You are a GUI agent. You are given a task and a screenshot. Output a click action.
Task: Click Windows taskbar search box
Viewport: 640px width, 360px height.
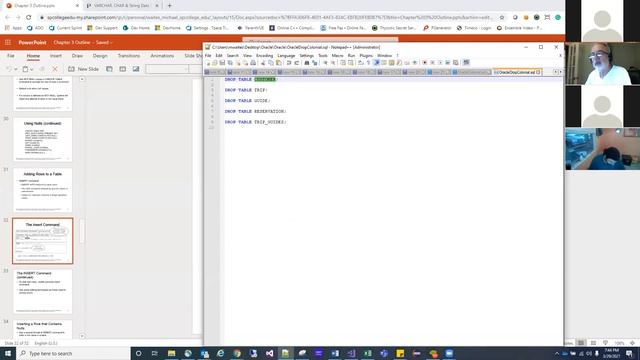coord(73,353)
